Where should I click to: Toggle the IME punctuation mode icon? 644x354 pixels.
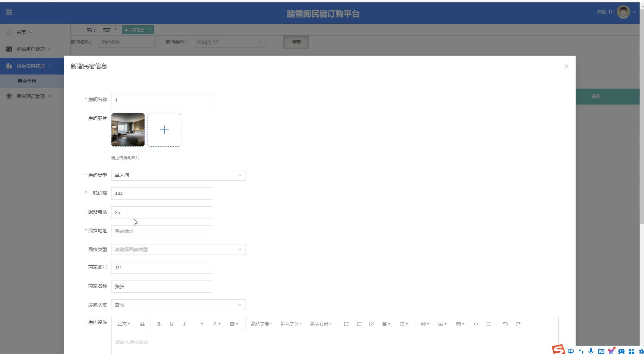[581, 351]
